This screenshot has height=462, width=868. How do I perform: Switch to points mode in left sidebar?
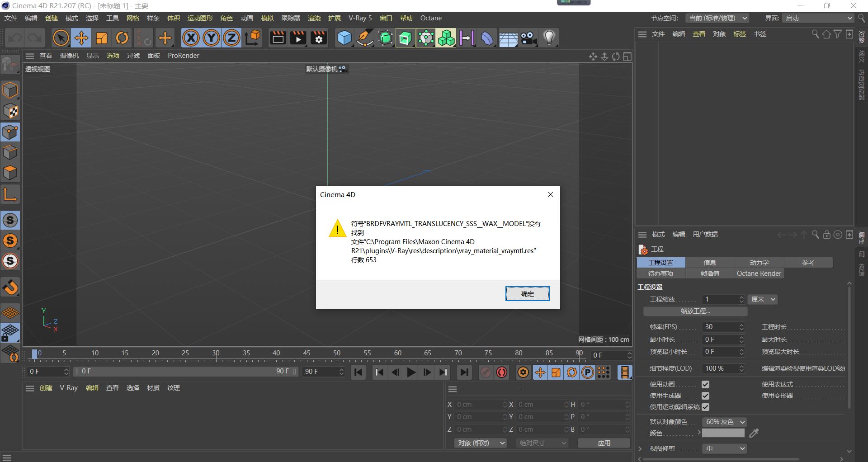click(x=10, y=132)
